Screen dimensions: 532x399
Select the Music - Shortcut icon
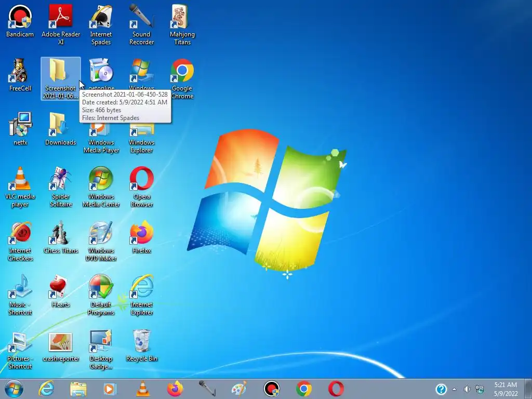pyautogui.click(x=20, y=295)
